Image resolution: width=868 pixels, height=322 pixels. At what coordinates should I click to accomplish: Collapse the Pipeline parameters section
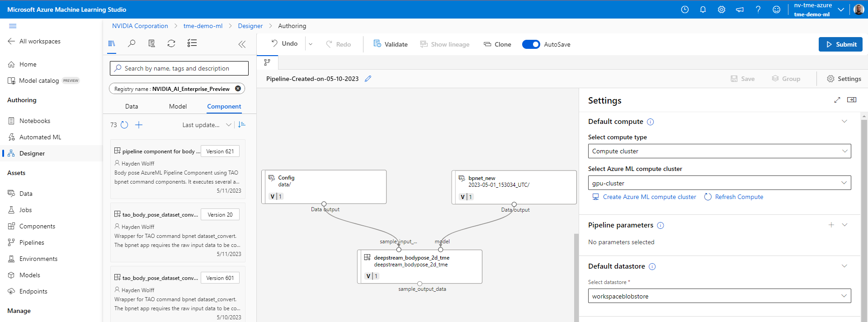click(x=844, y=225)
